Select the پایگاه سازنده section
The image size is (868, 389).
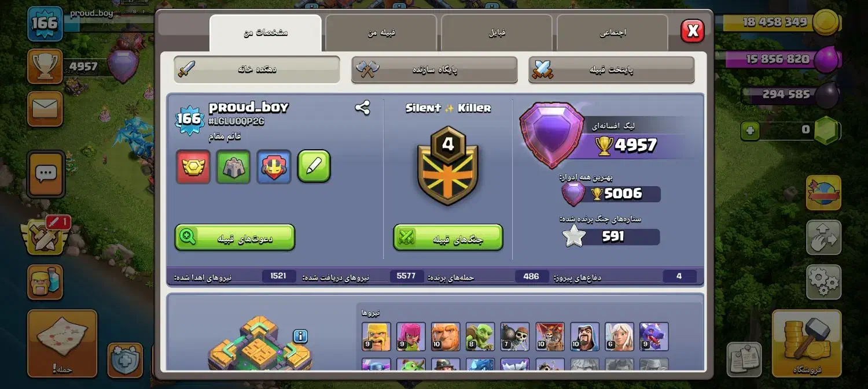click(x=434, y=69)
